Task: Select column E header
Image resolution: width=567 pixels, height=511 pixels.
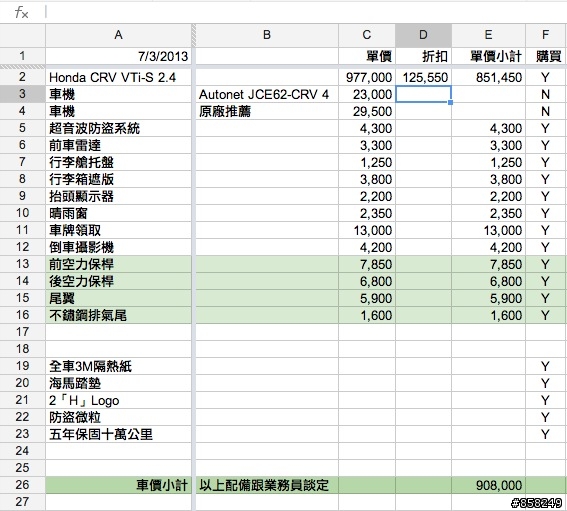Action: (488, 35)
